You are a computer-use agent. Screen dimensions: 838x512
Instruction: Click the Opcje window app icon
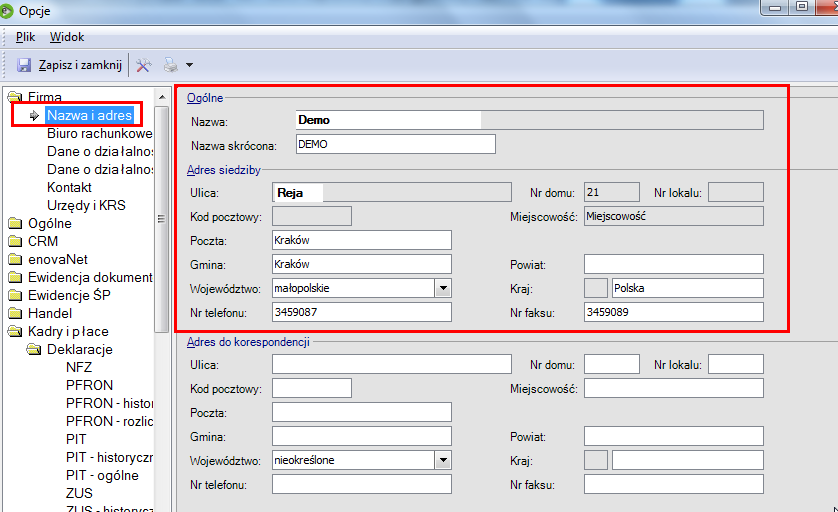coord(6,11)
